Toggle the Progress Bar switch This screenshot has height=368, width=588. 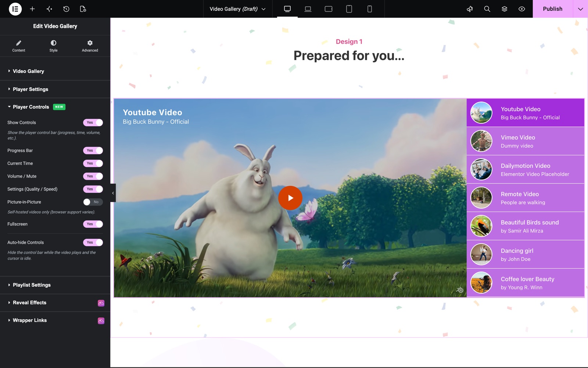coord(93,151)
